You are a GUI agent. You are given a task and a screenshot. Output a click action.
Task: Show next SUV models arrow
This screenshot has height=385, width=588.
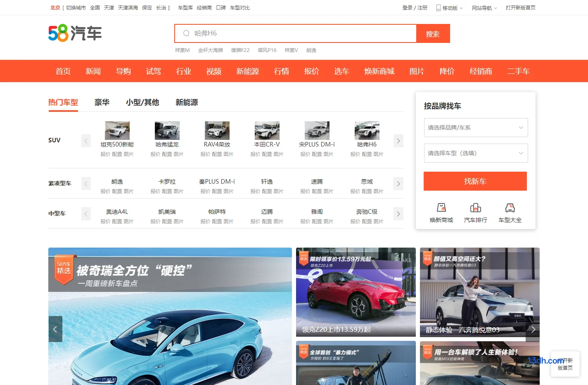tap(398, 141)
